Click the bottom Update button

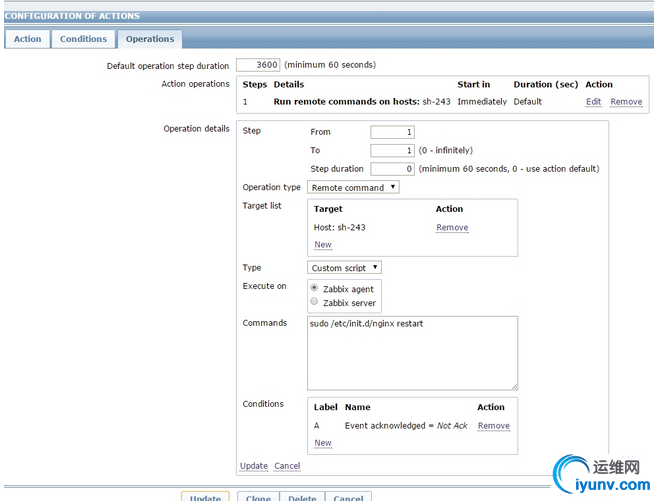click(205, 496)
